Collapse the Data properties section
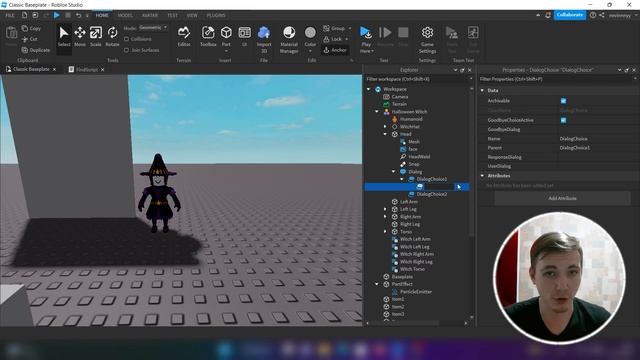The image size is (640, 360). pos(482,90)
